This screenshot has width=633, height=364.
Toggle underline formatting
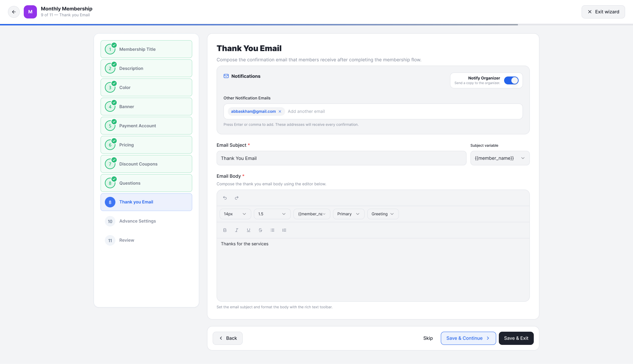249,230
